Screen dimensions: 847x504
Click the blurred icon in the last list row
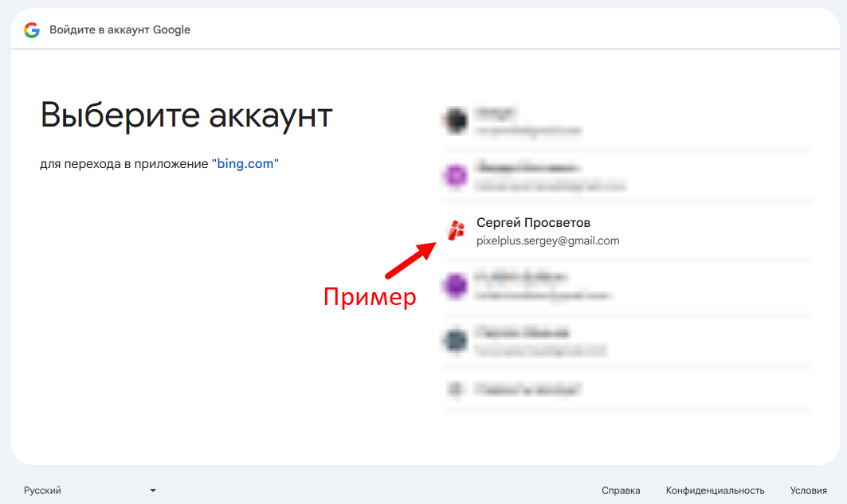[456, 389]
